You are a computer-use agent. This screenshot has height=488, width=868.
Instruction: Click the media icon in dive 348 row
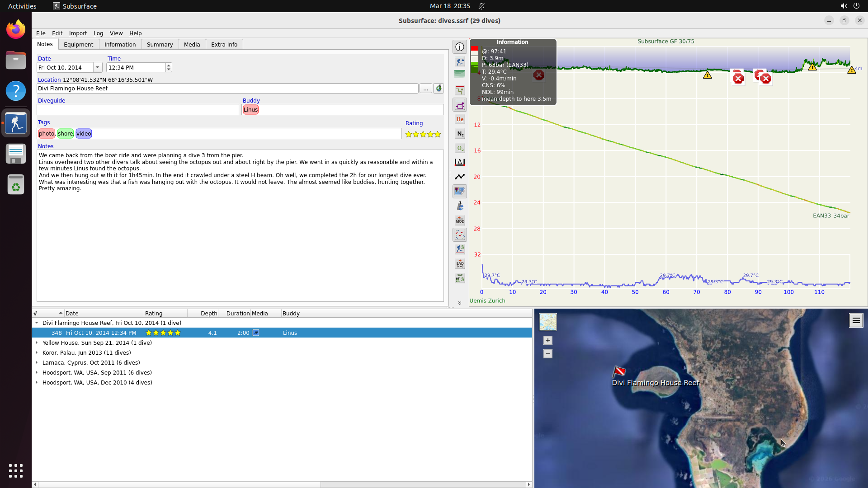coord(256,333)
